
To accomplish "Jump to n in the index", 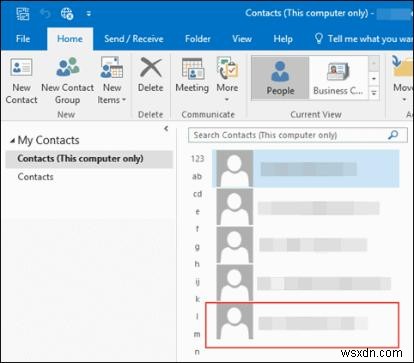I will pos(197,352).
